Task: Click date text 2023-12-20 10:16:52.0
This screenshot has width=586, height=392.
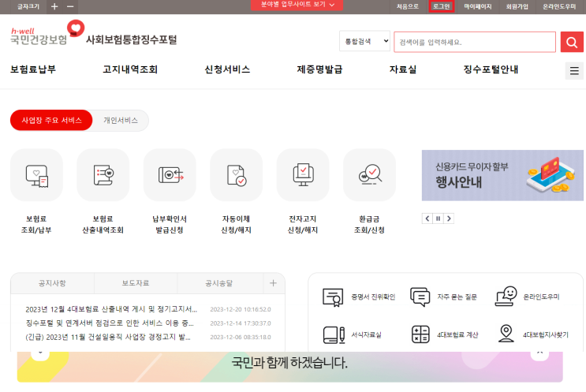Action: point(241,309)
